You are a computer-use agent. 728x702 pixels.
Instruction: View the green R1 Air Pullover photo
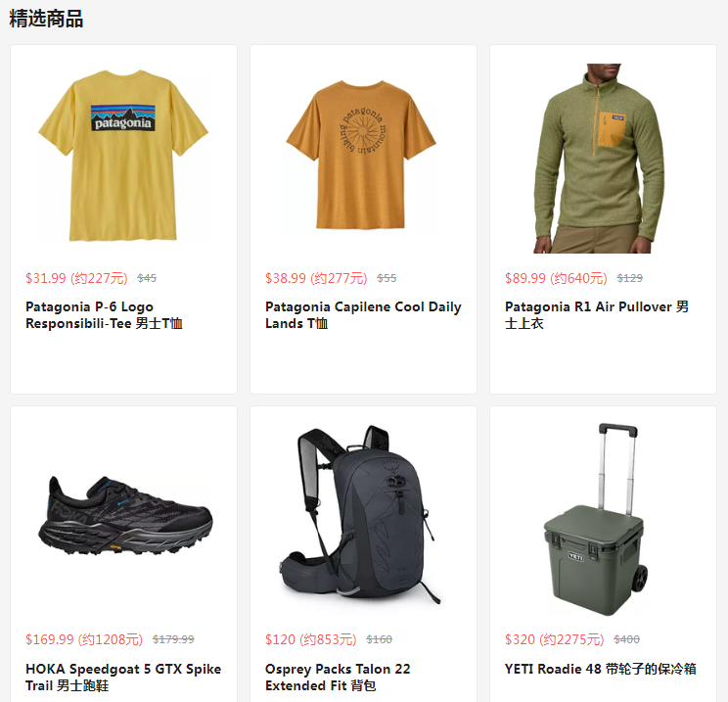click(x=600, y=159)
